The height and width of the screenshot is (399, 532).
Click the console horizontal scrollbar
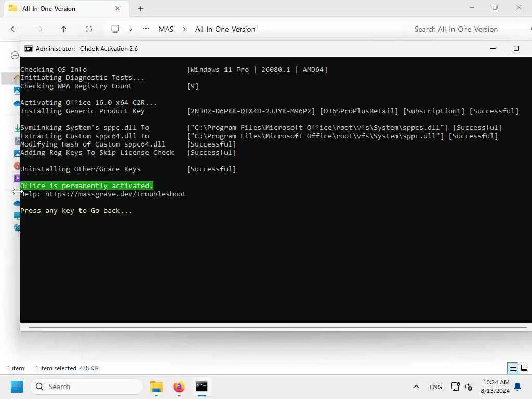point(277,327)
